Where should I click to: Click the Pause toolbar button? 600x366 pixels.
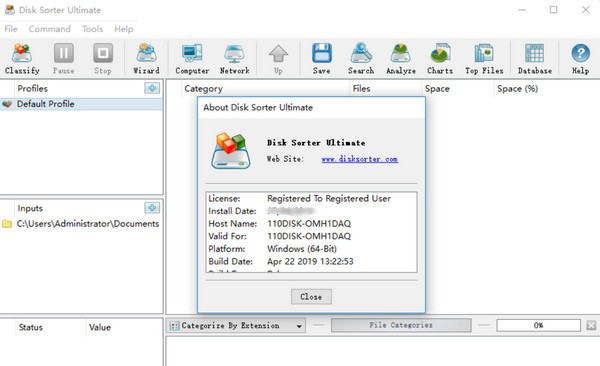64,59
